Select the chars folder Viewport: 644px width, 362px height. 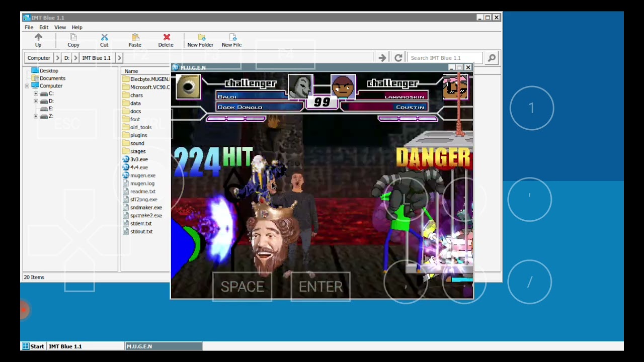[x=133, y=95]
